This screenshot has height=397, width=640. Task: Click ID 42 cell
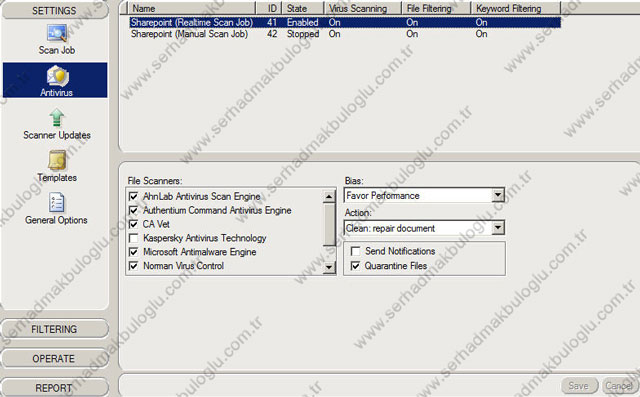(272, 34)
